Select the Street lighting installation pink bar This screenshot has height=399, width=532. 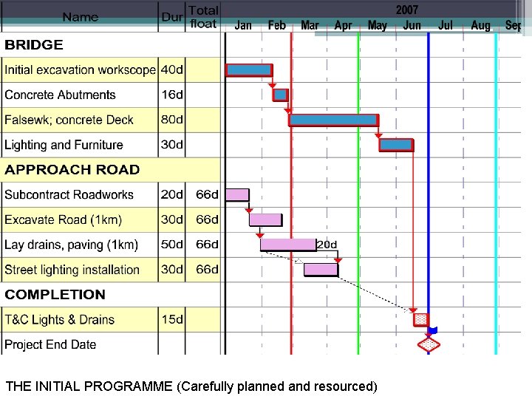(321, 270)
